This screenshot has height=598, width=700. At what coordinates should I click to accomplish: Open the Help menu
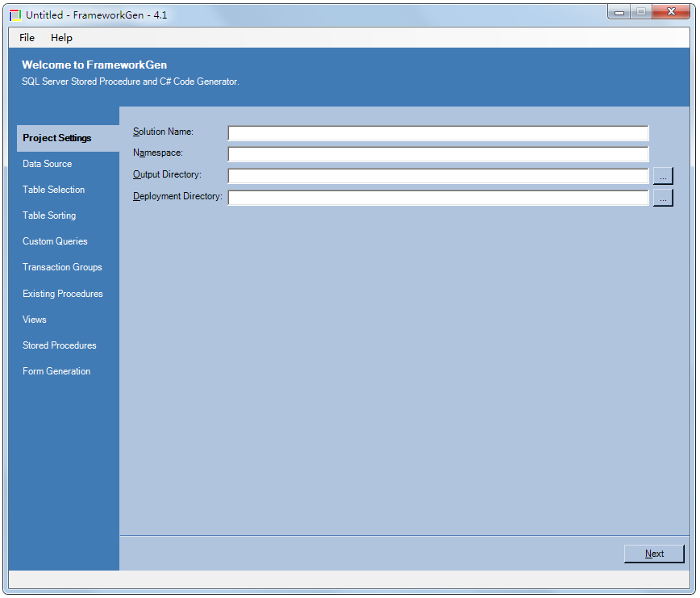[61, 38]
